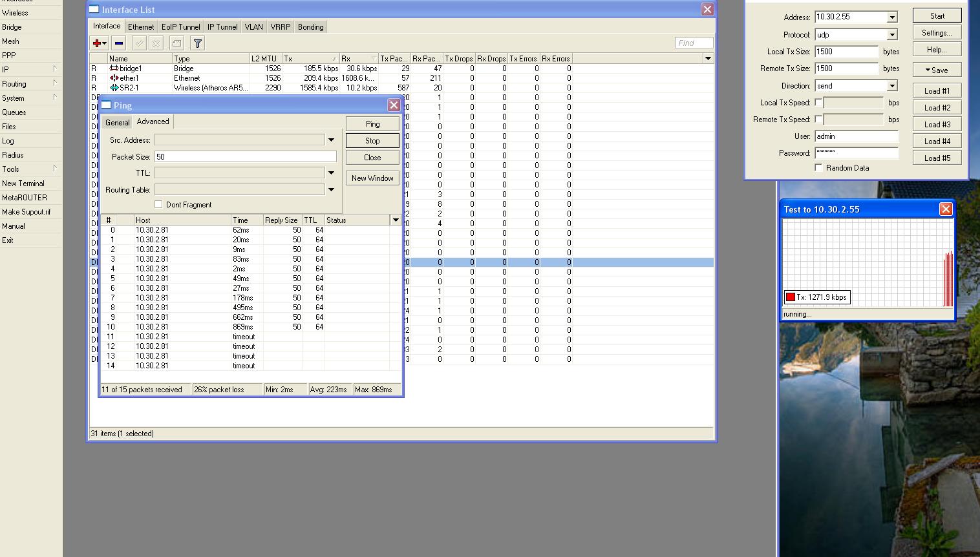The width and height of the screenshot is (980, 557).
Task: Click the red Tx legend swatch
Action: pos(790,297)
